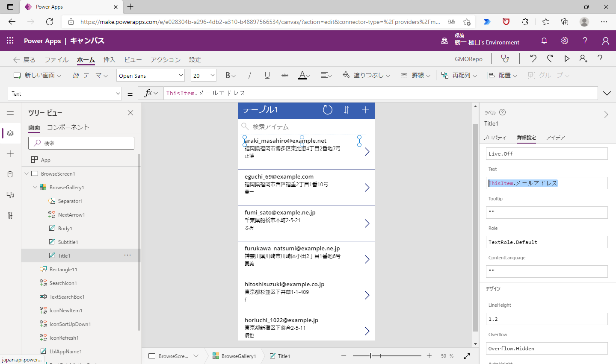Toggle underline formatting
This screenshot has width=616, height=364.
pyautogui.click(x=267, y=75)
